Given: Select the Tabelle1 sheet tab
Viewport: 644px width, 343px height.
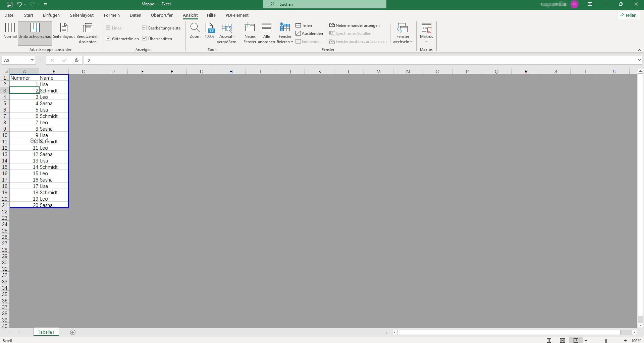Looking at the screenshot, I should coord(46,332).
